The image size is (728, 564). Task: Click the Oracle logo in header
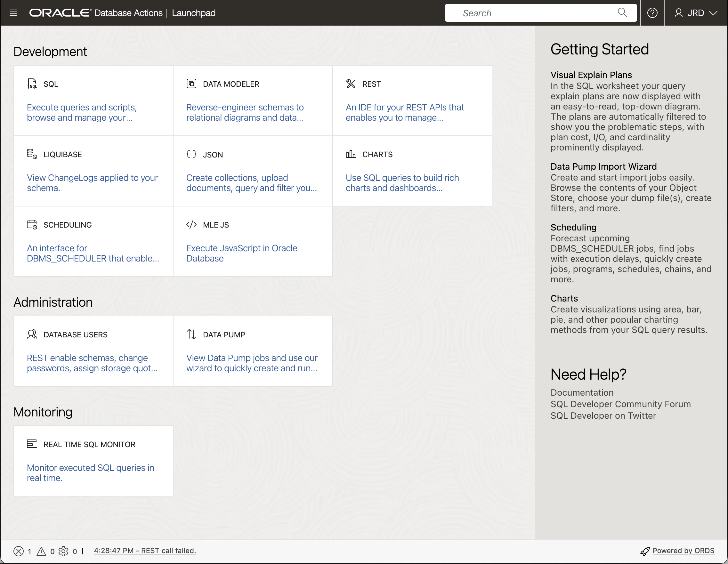pos(60,13)
